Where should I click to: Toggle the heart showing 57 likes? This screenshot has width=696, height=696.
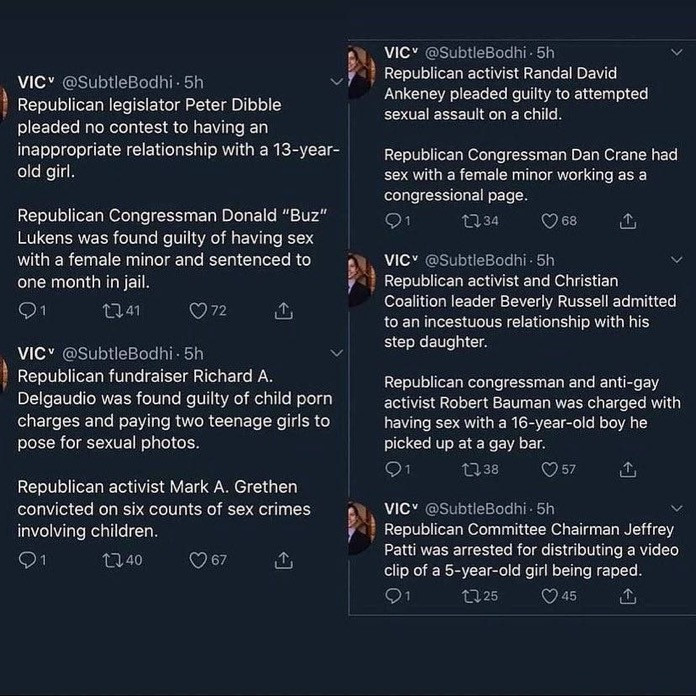point(549,468)
